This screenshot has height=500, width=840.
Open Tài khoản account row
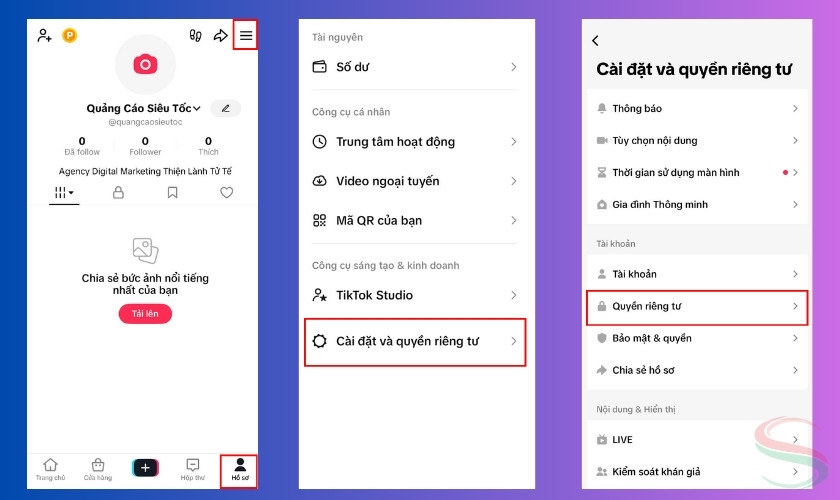697,274
